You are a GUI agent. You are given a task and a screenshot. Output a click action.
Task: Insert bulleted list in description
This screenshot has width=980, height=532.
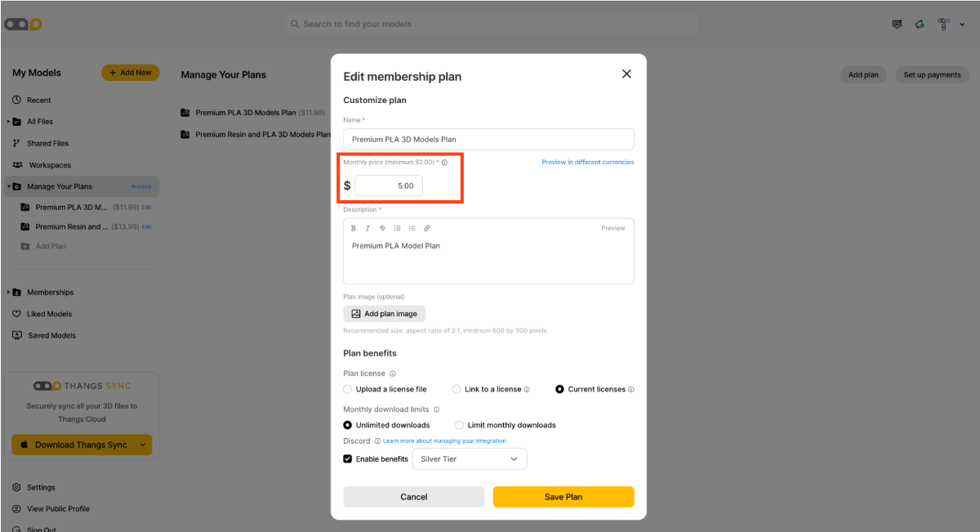397,228
